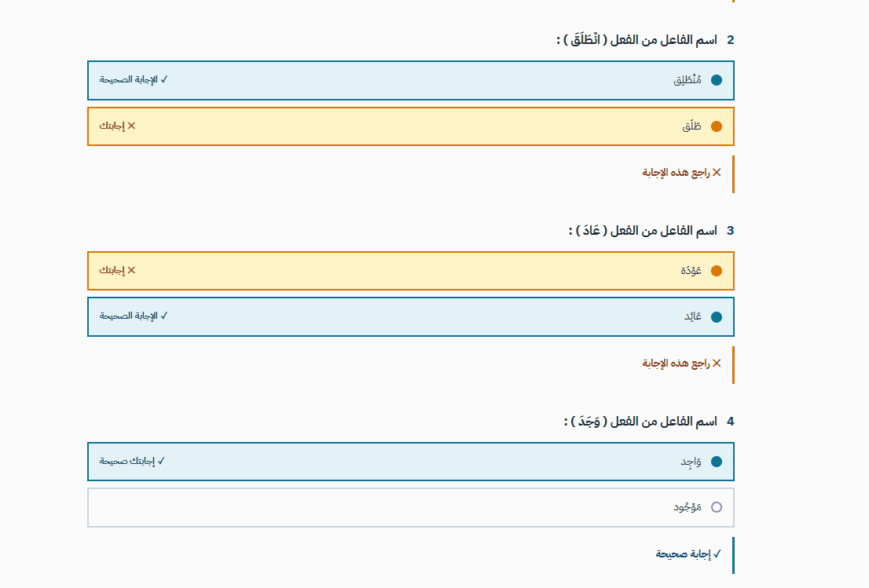The width and height of the screenshot is (869, 588).
Task: Click the راجع هذه الإجابة text under question 2
Action: pos(676,173)
